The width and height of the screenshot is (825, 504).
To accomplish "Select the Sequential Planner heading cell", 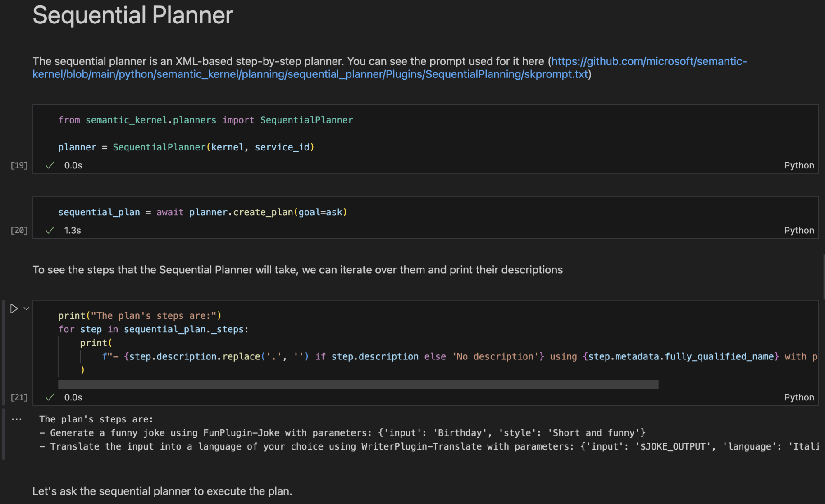I will pos(132,15).
